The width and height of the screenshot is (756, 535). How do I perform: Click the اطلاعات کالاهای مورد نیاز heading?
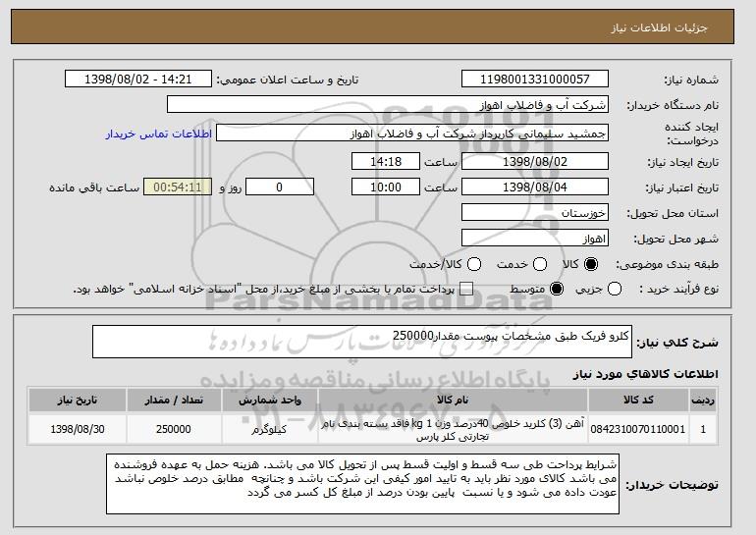646,374
